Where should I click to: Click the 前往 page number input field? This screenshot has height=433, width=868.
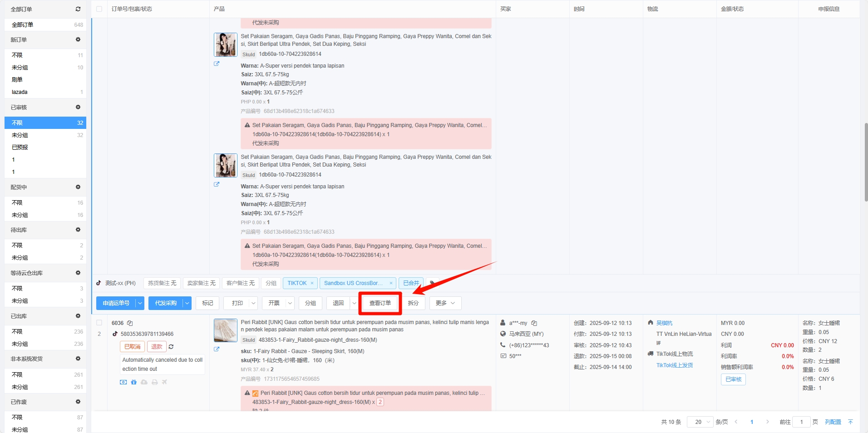tap(801, 422)
